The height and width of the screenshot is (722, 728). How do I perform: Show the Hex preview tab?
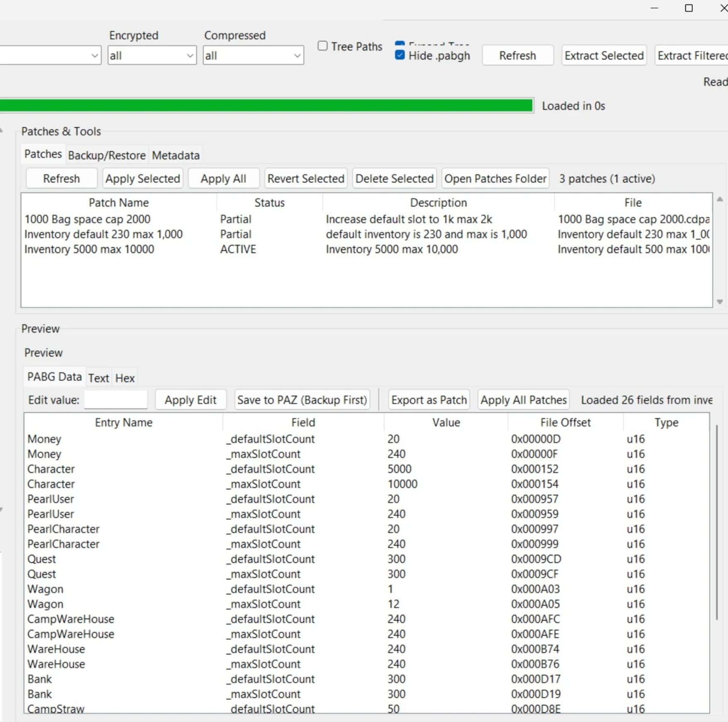[x=125, y=378]
